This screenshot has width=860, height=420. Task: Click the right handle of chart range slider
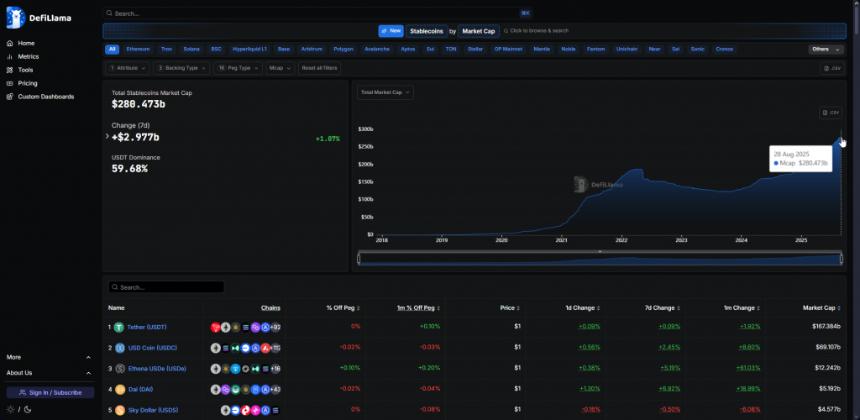841,259
